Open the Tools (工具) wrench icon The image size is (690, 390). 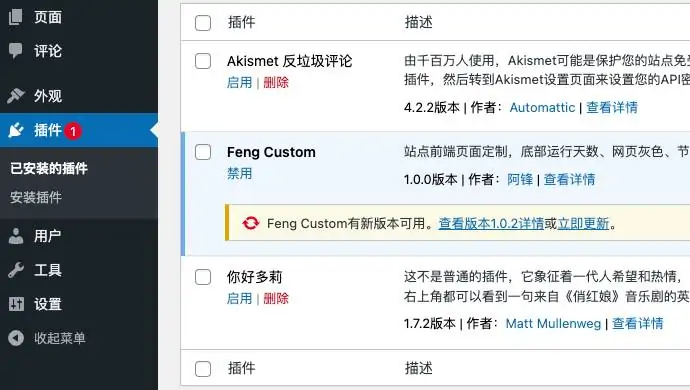point(16,270)
